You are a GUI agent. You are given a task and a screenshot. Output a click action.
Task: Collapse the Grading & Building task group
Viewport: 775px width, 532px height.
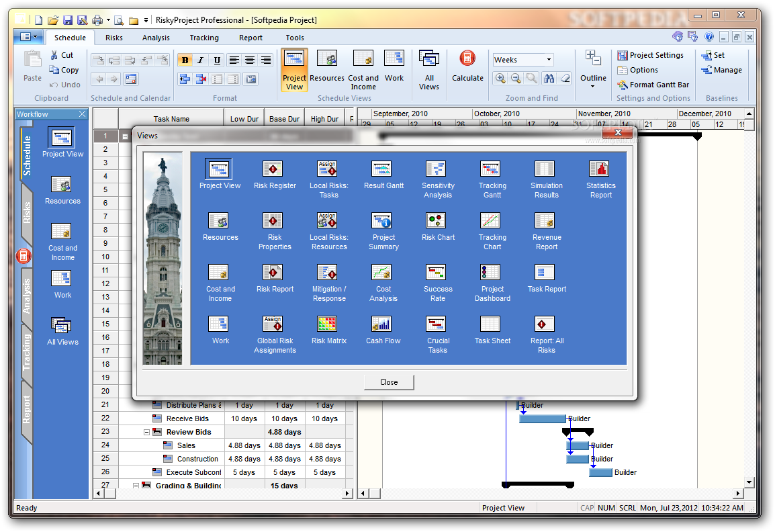pyautogui.click(x=136, y=486)
